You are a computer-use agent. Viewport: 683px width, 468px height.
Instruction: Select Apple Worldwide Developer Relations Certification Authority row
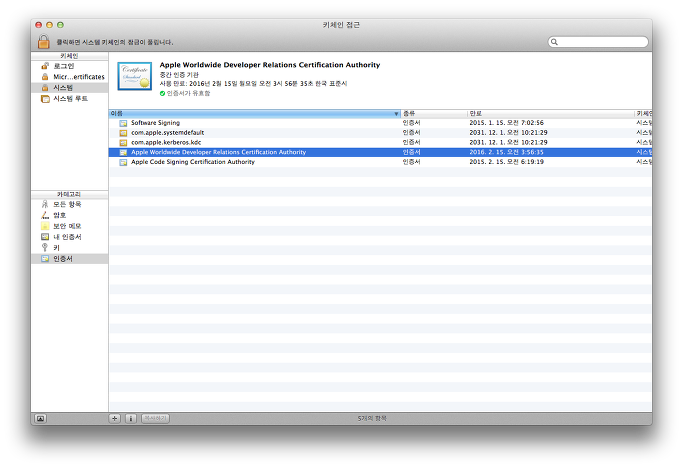click(x=380, y=152)
